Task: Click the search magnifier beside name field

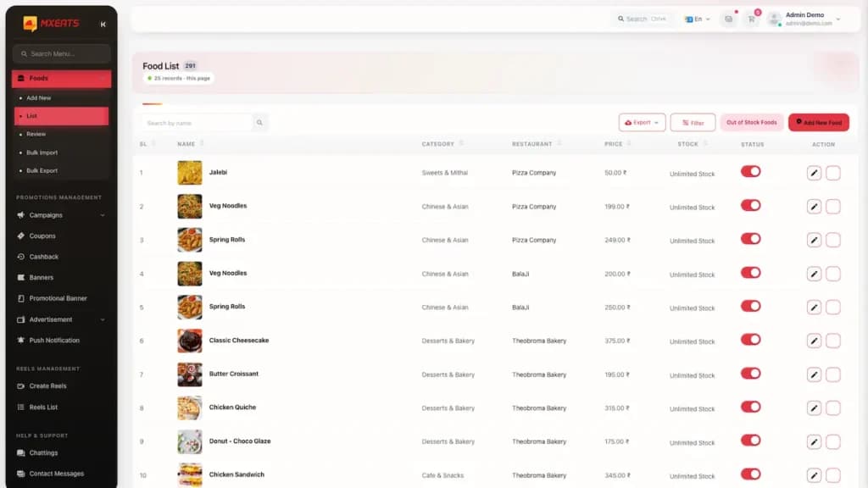Action: click(259, 123)
